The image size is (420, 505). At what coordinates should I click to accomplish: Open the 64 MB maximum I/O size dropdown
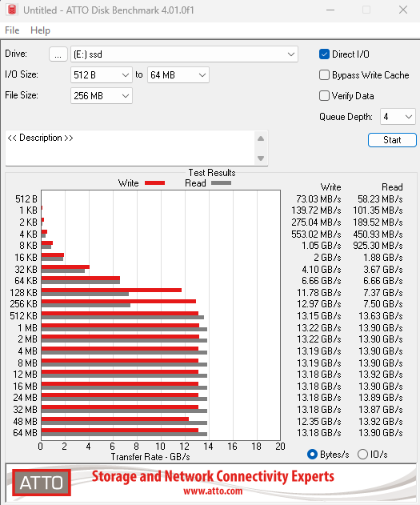point(178,75)
